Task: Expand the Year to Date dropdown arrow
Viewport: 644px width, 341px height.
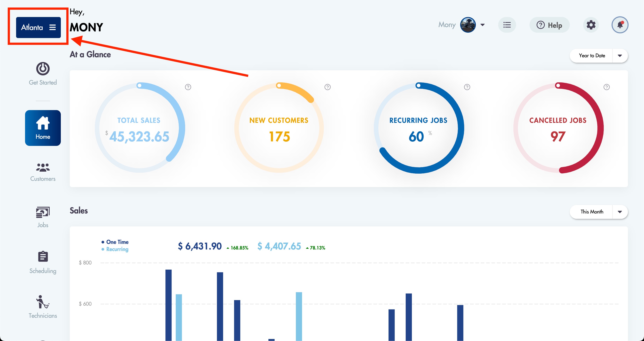Action: 620,55
